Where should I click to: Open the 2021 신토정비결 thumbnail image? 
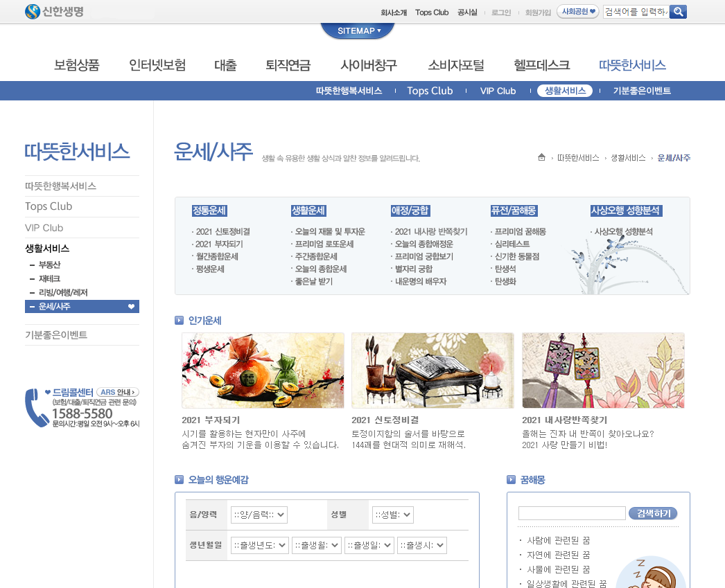coord(433,371)
